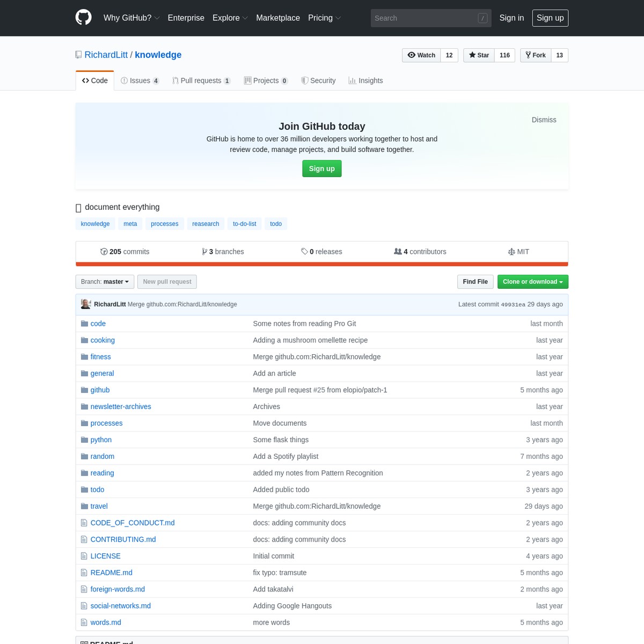Click Sign up in the top header
This screenshot has height=644, width=644.
(550, 18)
